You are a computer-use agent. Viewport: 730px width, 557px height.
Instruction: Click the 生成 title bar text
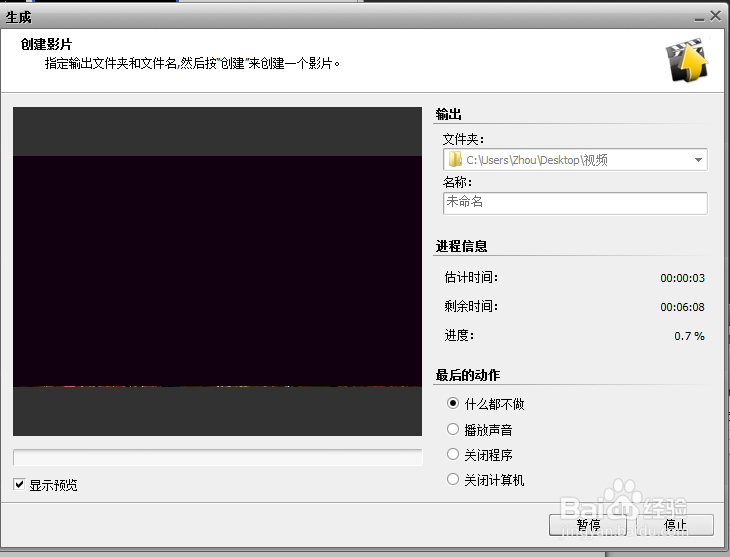coord(18,17)
